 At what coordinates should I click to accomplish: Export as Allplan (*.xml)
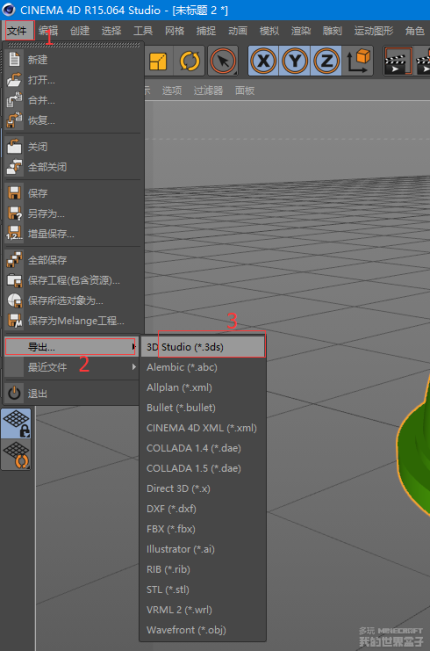pos(203,388)
